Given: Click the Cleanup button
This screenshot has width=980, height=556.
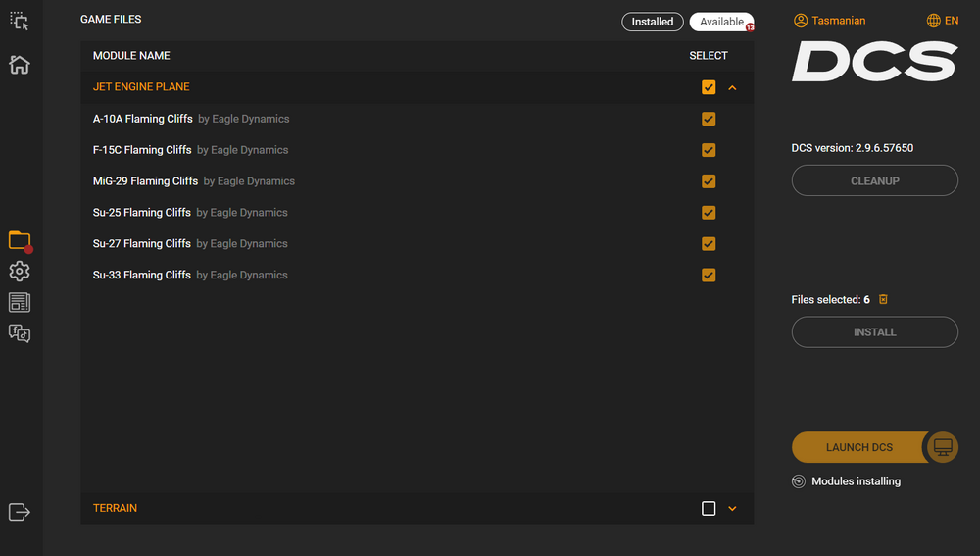Looking at the screenshot, I should click(874, 180).
